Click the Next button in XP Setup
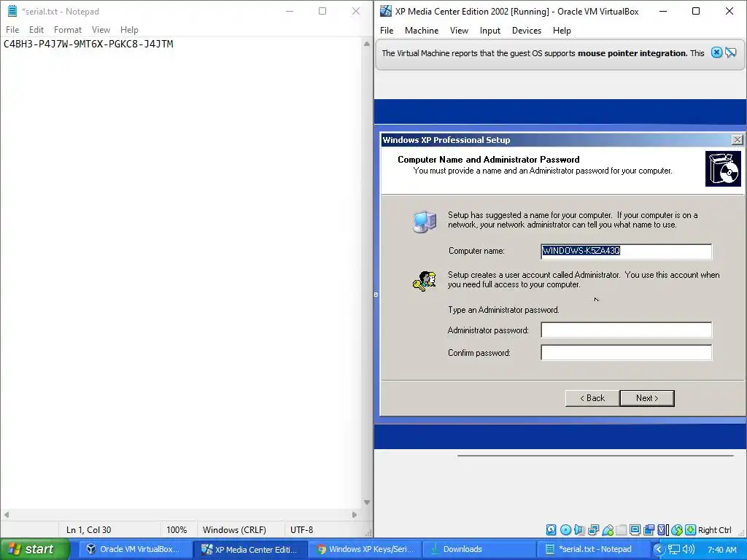Image resolution: width=747 pixels, height=560 pixels. click(647, 398)
